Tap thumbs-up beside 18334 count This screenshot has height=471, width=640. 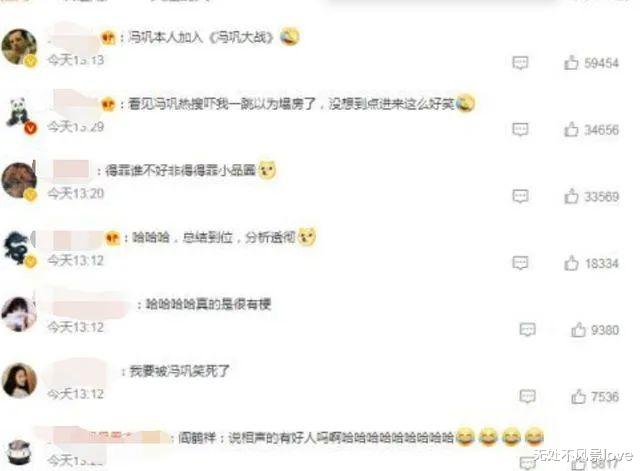(x=571, y=263)
